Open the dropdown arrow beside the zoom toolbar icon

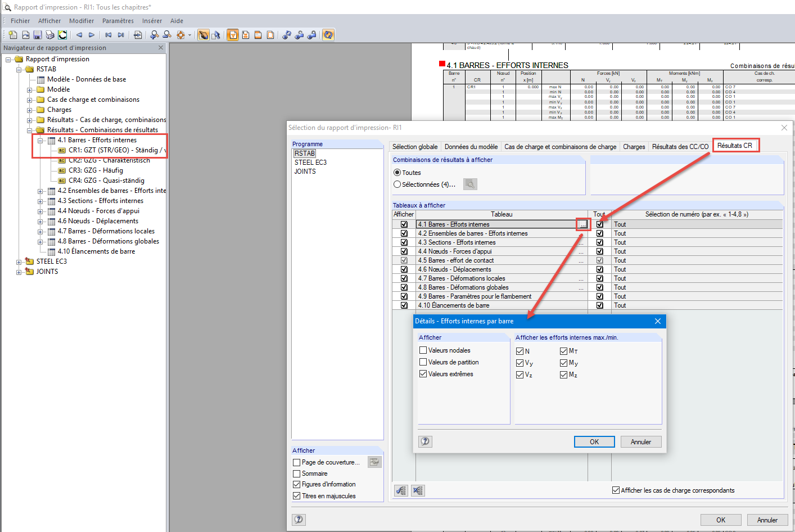pyautogui.click(x=189, y=35)
